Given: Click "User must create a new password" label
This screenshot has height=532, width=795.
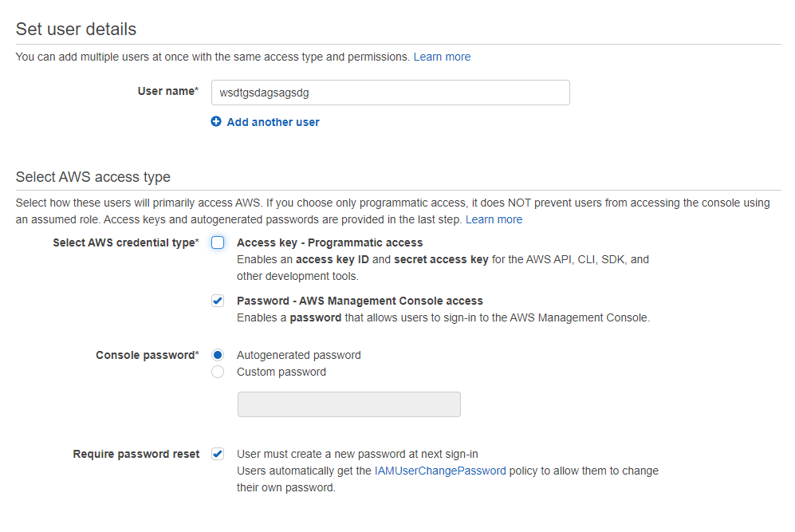Looking at the screenshot, I should (x=357, y=454).
